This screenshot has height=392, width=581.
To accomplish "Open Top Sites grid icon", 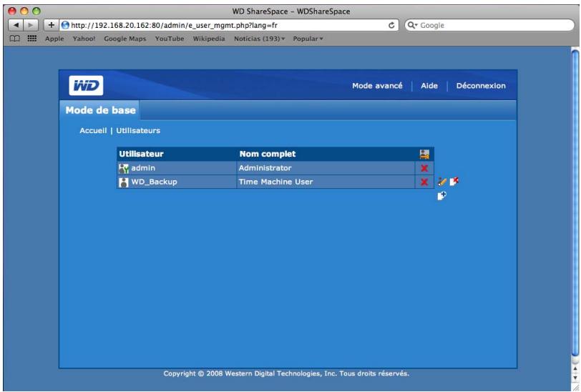I will 32,38.
